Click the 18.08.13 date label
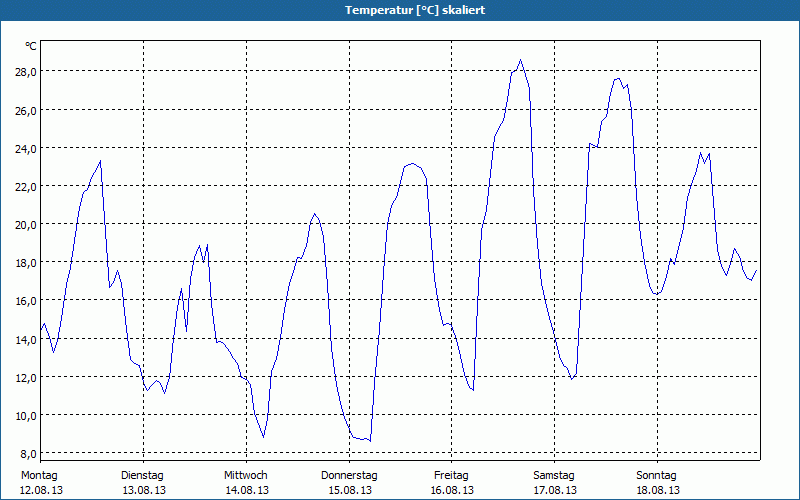The height and width of the screenshot is (500, 800). click(x=658, y=490)
